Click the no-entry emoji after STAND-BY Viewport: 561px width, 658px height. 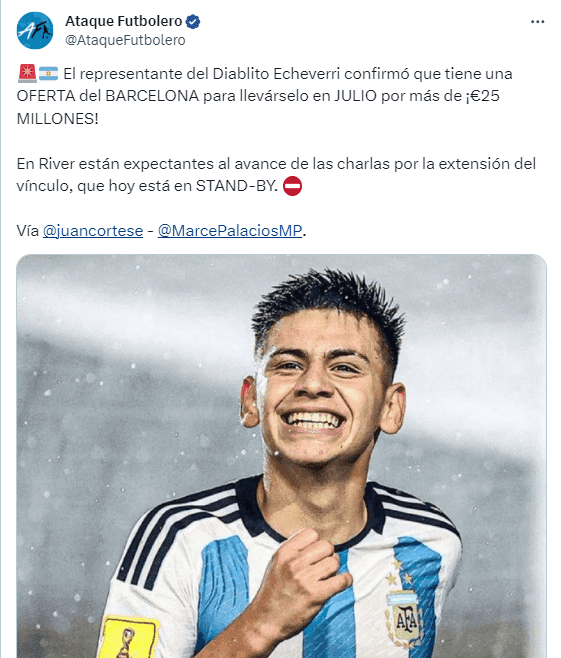[292, 186]
